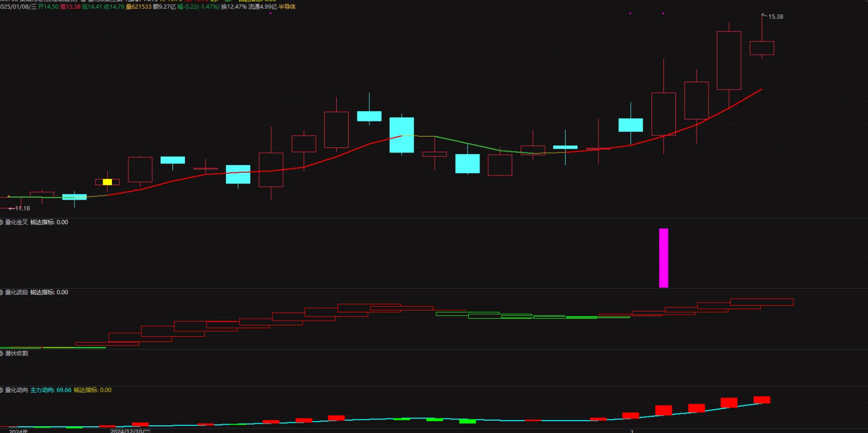Open the 量化波段 indicator label
Image resolution: width=868 pixels, height=433 pixels.
[17, 292]
